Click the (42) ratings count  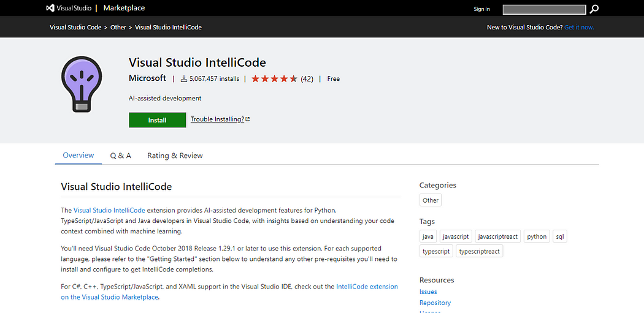307,79
